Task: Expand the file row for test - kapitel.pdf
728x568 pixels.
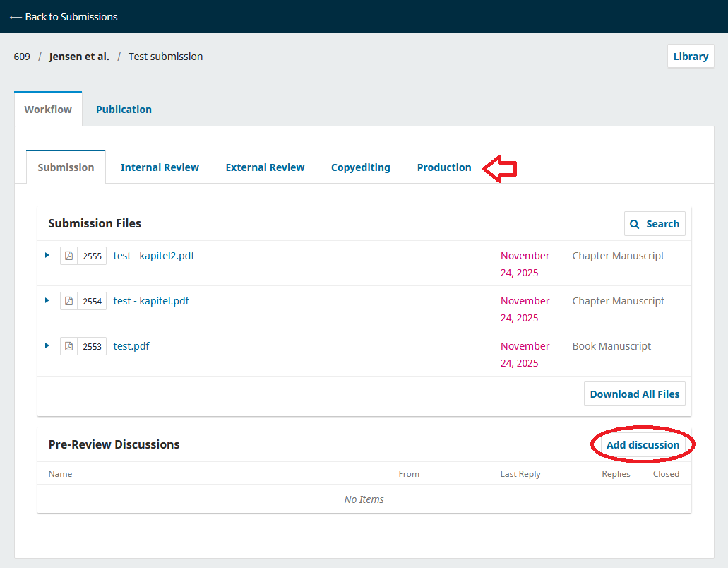Action: tap(47, 300)
